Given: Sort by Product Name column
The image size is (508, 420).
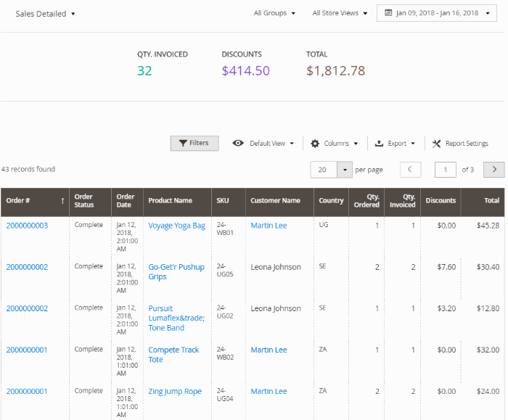Looking at the screenshot, I should coord(177,201).
